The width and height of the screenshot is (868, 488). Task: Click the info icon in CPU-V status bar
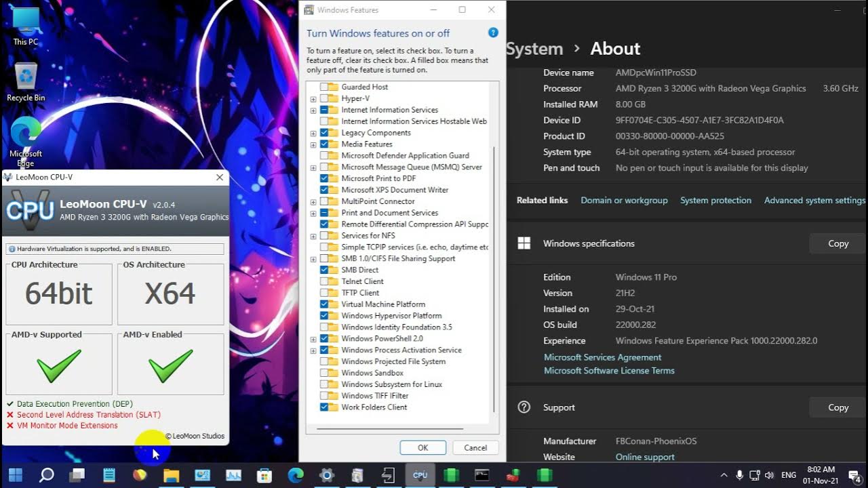(x=12, y=249)
